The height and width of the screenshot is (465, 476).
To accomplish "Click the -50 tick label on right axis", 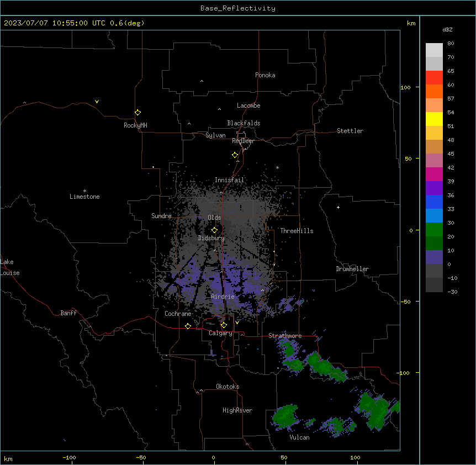I will coord(405,302).
